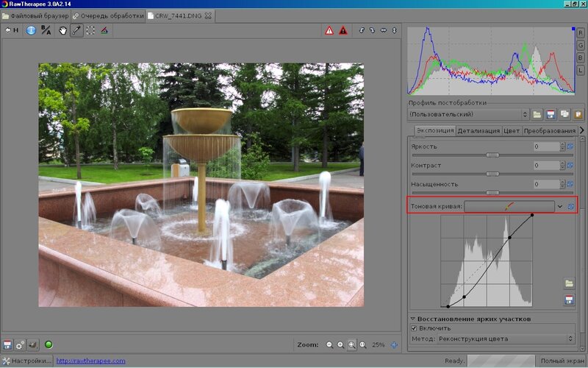Open the Метод reconstruction dropdown

506,339
